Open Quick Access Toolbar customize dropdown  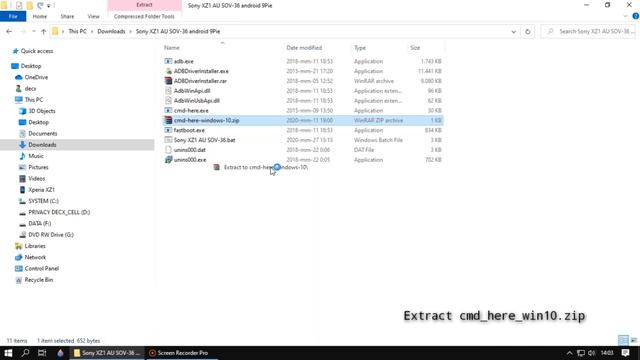49,5
